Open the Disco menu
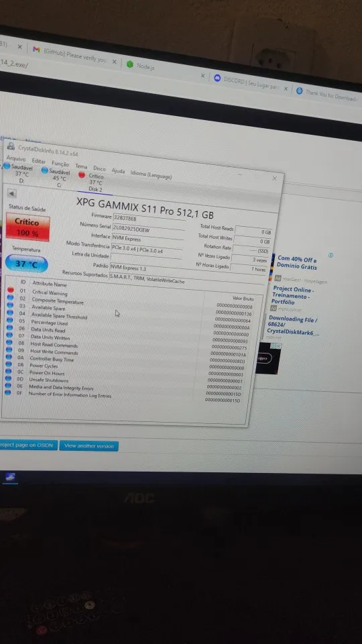The height and width of the screenshot is (644, 362). pos(99,168)
